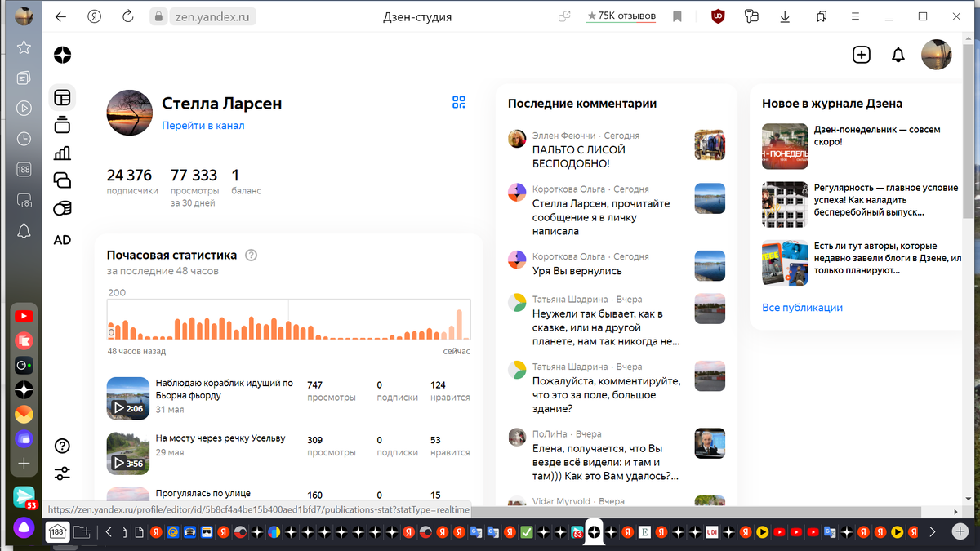Click the create publication plus icon

[x=862, y=55]
